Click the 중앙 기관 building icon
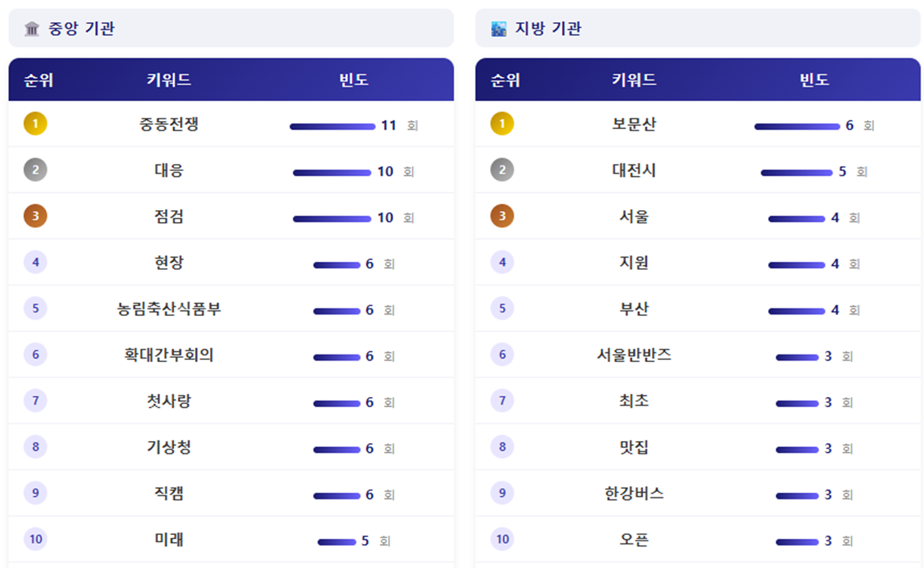The width and height of the screenshot is (924, 568). [x=32, y=29]
